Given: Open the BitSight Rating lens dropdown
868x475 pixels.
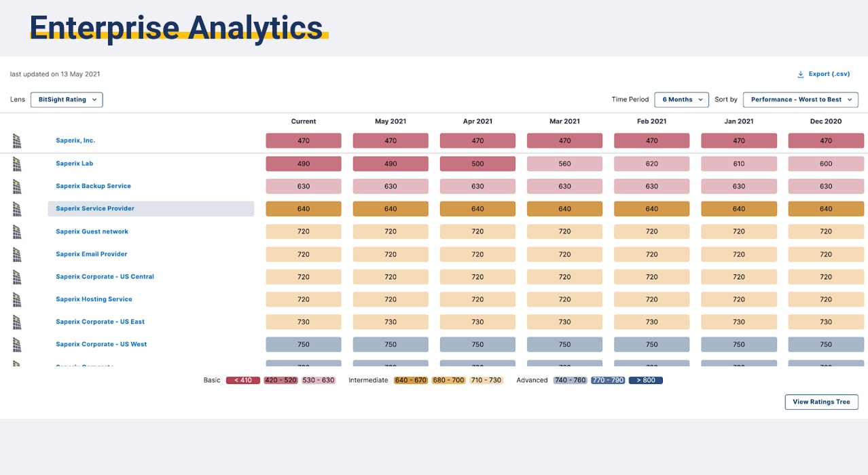Looking at the screenshot, I should tap(67, 100).
